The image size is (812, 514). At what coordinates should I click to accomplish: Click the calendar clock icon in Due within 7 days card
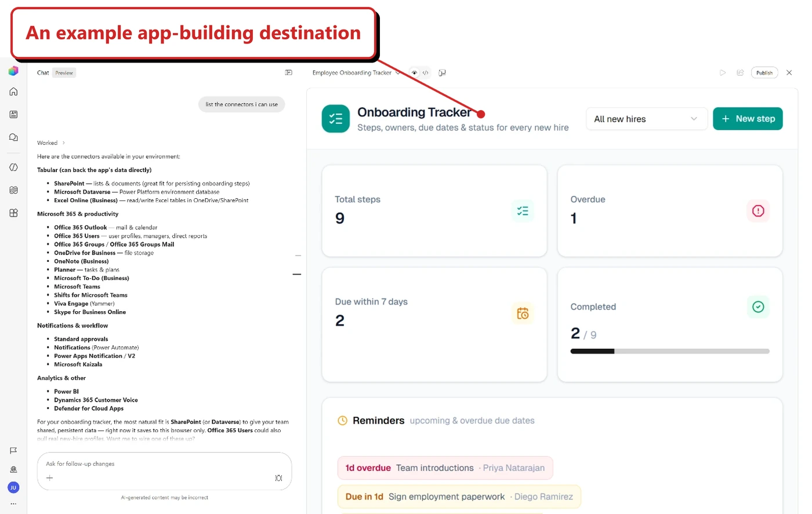[x=523, y=313]
